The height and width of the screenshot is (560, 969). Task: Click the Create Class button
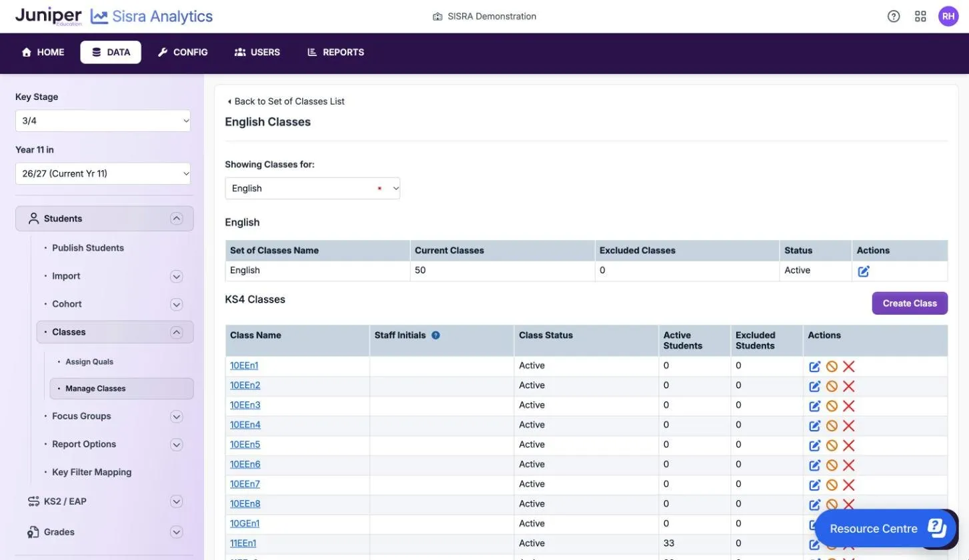(910, 303)
